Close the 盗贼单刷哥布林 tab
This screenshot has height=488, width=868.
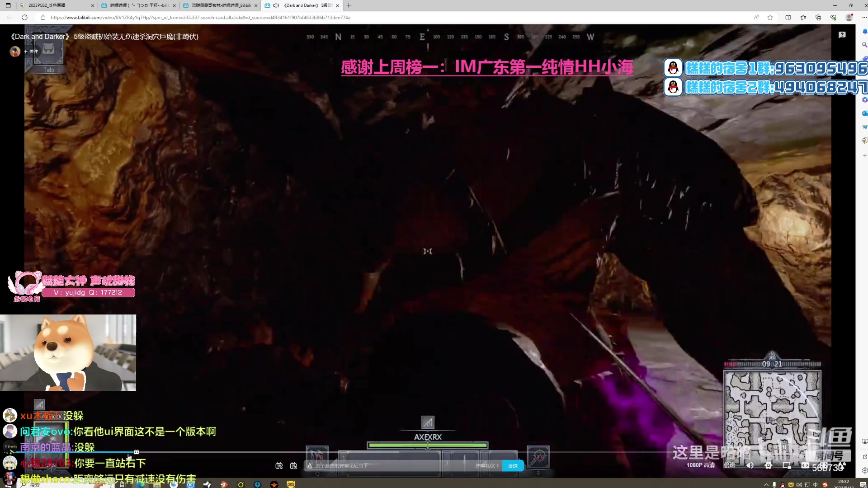tap(256, 5)
